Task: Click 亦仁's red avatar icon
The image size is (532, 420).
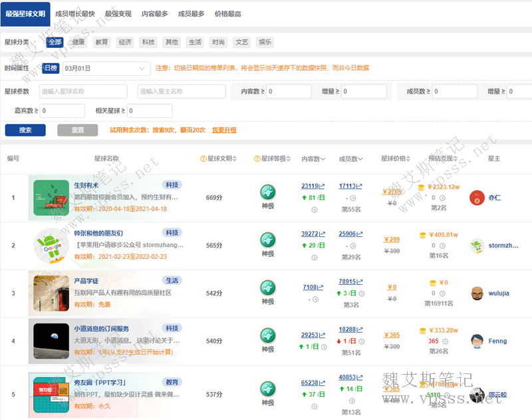Action: click(x=475, y=198)
